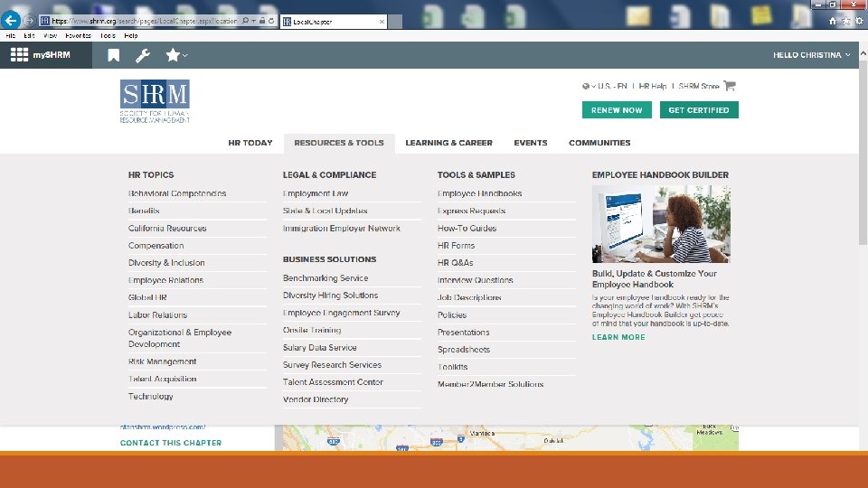Open Job Descriptions link
Viewport: 868px width, 488px height.
click(469, 297)
